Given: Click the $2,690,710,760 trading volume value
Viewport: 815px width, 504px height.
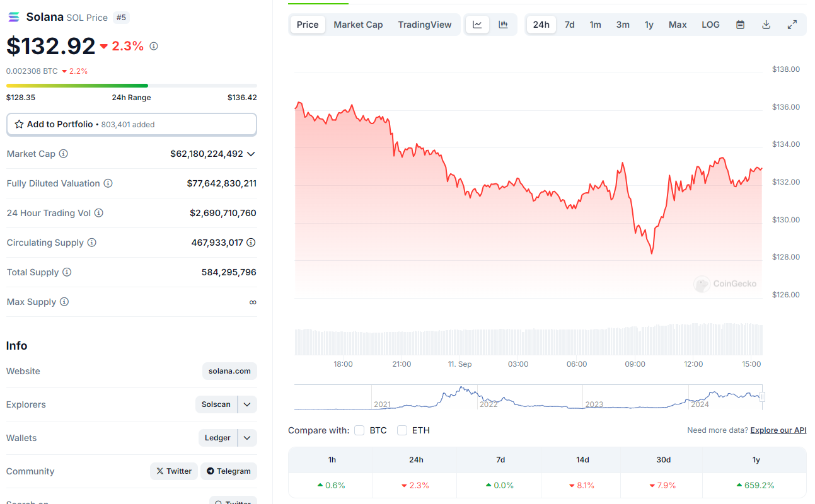Looking at the screenshot, I should point(223,213).
